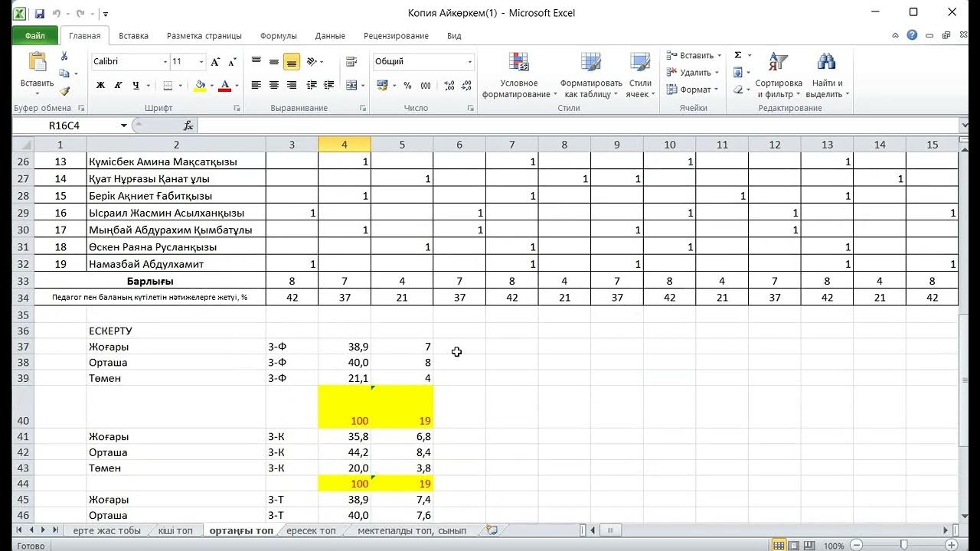Viewport: 980px width, 551px height.
Task: Apply thousands separator 000 format
Action: point(425,86)
